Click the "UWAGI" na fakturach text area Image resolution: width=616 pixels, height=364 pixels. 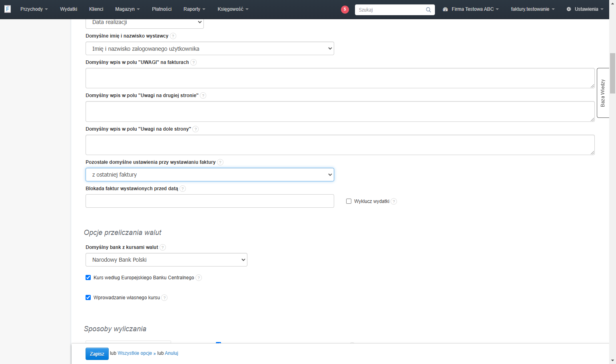pos(340,78)
